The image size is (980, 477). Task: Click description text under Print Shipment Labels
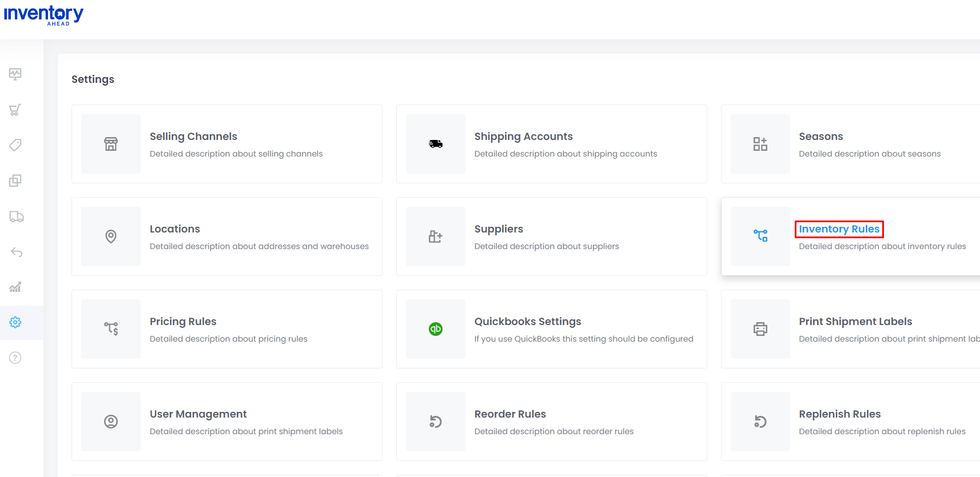tap(889, 339)
